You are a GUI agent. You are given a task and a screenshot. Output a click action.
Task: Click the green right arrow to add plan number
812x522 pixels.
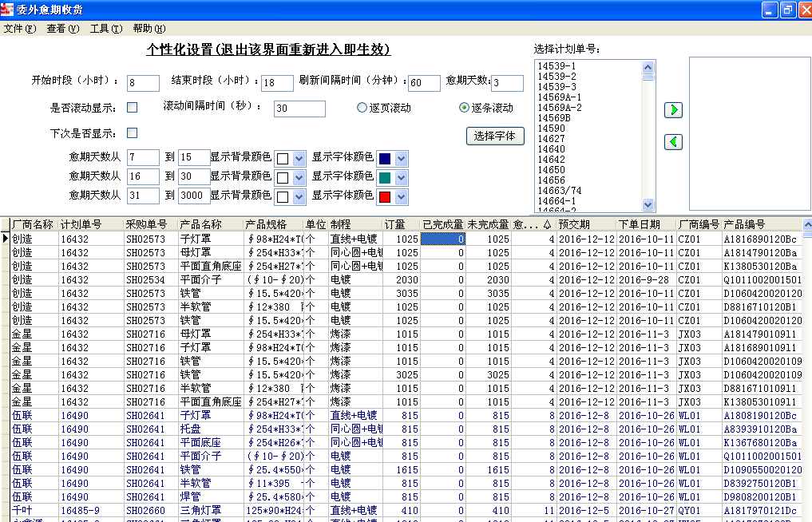pos(673,110)
